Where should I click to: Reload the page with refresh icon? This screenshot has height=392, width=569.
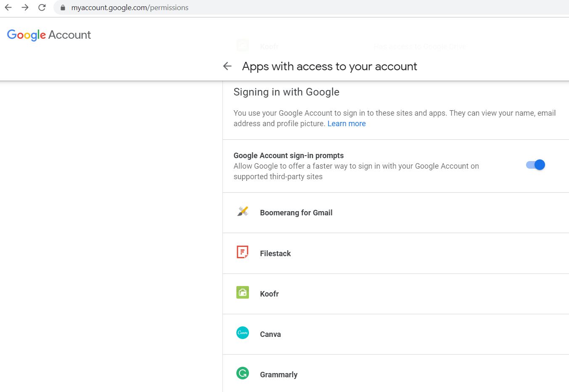pyautogui.click(x=42, y=8)
